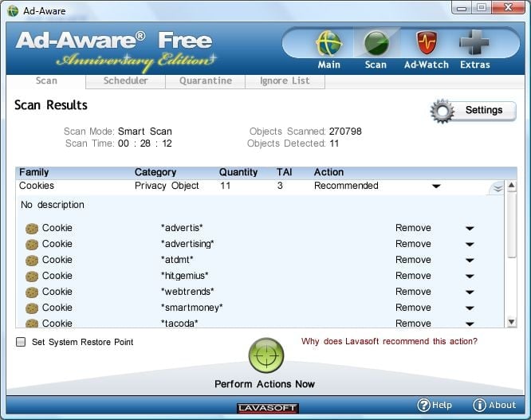Click the green Perform Actions Now target icon
The height and width of the screenshot is (420, 531).
[266, 355]
